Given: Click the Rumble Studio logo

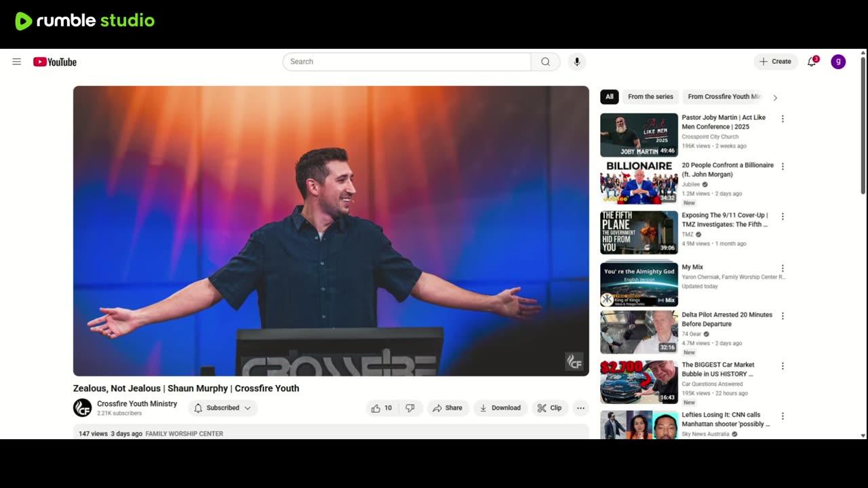Looking at the screenshot, I should tap(85, 21).
